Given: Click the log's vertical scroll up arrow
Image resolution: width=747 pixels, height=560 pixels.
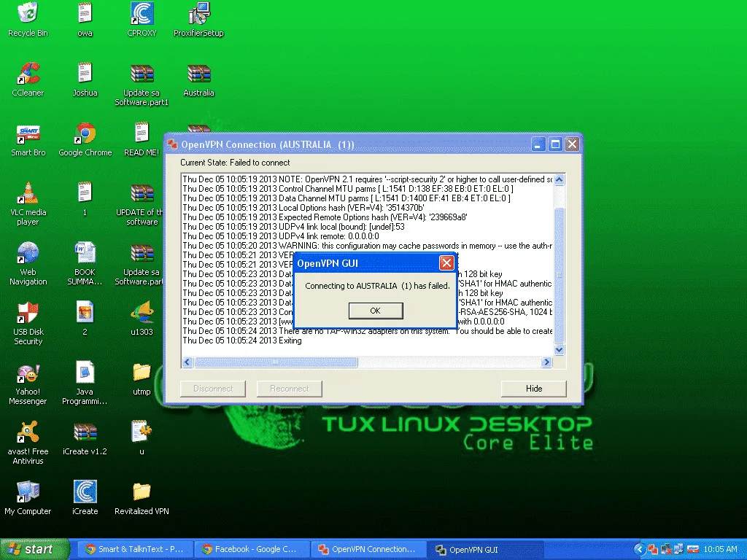Looking at the screenshot, I should (560, 179).
